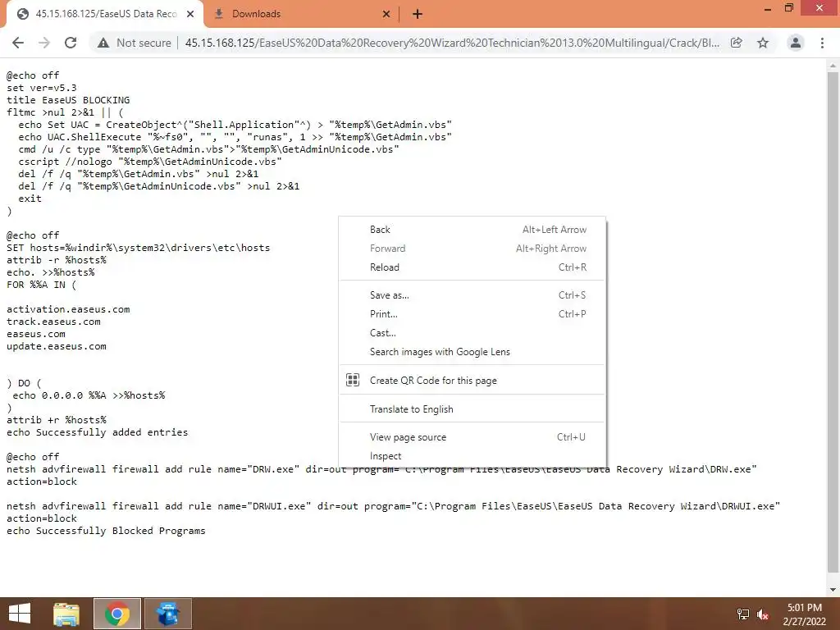
Task: Go back using browser back arrow
Action: [x=18, y=43]
